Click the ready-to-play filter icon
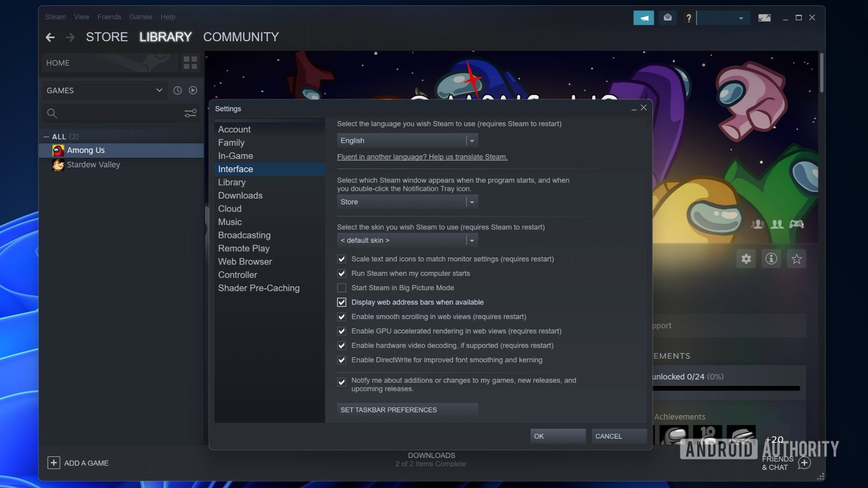 (x=193, y=90)
